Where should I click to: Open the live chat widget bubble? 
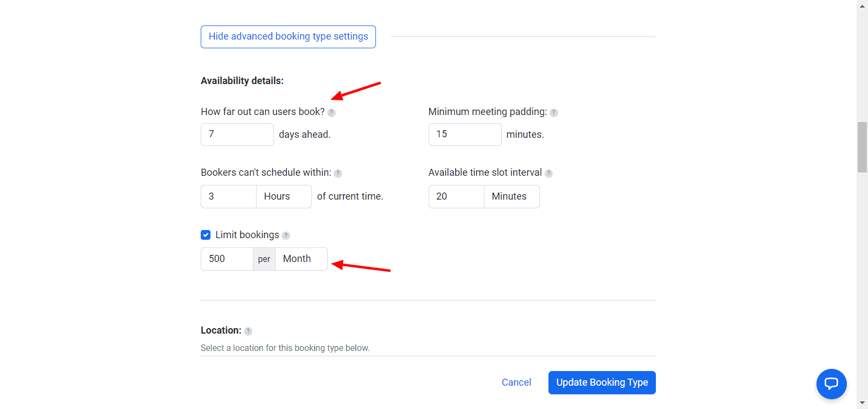(831, 384)
